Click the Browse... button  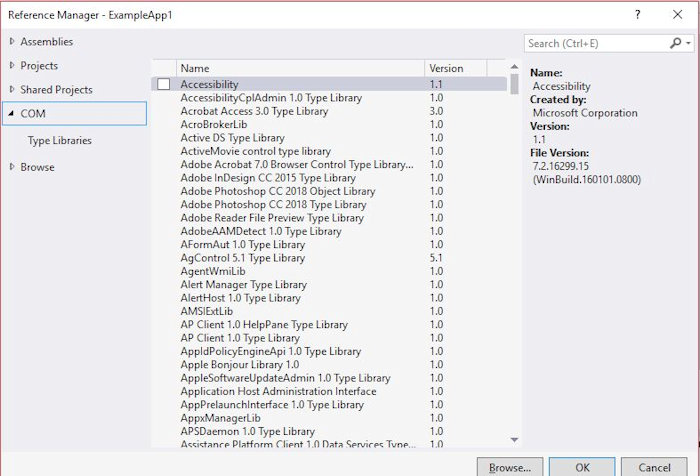pos(510,467)
